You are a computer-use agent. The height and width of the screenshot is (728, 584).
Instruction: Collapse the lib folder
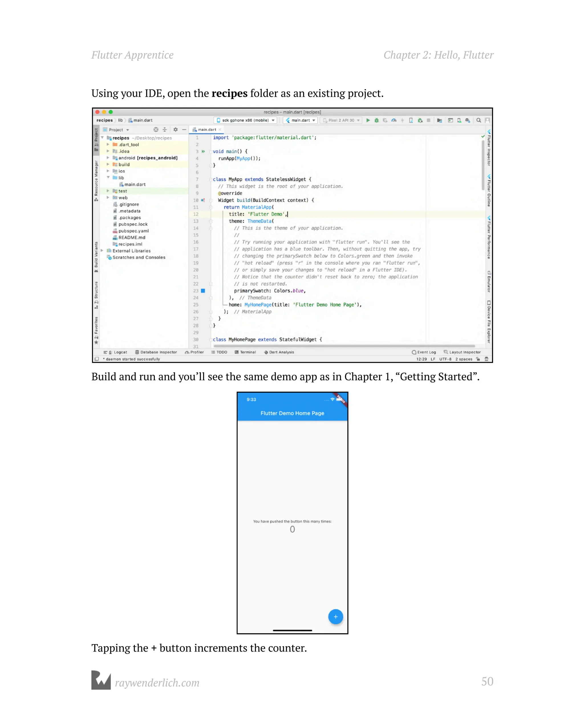108,178
